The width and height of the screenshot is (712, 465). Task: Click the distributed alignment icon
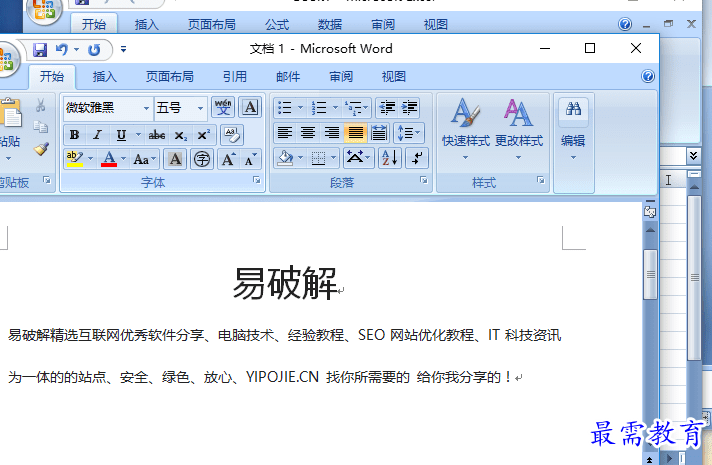[x=379, y=133]
